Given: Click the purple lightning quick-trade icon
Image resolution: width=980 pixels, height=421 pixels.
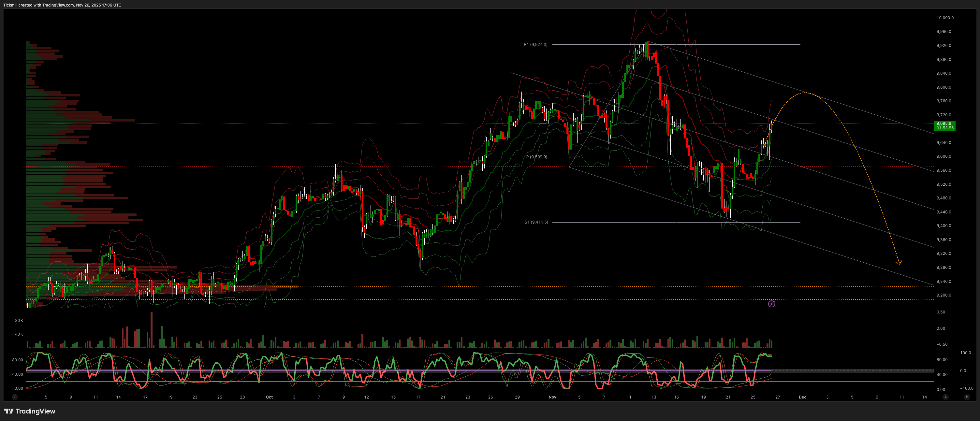Looking at the screenshot, I should [x=772, y=304].
